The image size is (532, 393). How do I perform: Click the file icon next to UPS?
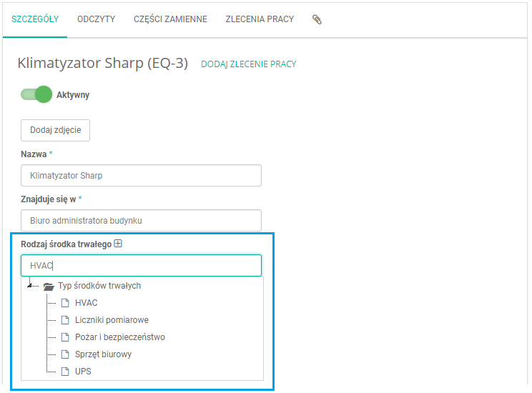(x=65, y=372)
